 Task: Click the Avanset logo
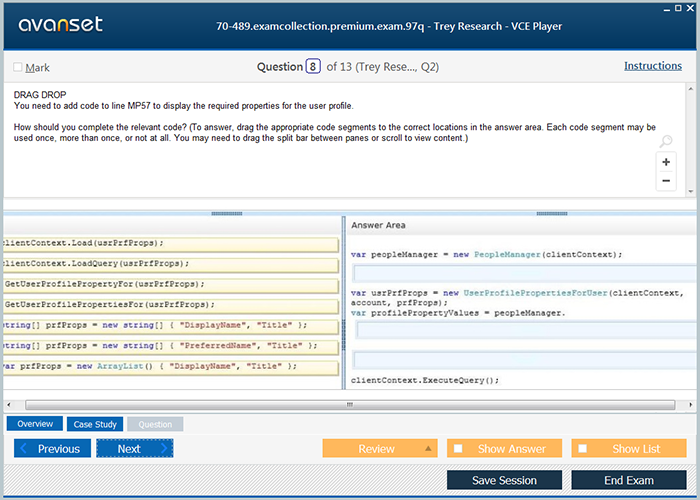click(61, 24)
